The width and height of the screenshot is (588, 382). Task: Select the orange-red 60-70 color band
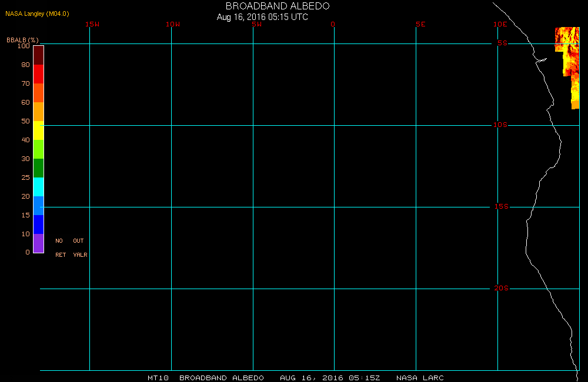click(39, 93)
